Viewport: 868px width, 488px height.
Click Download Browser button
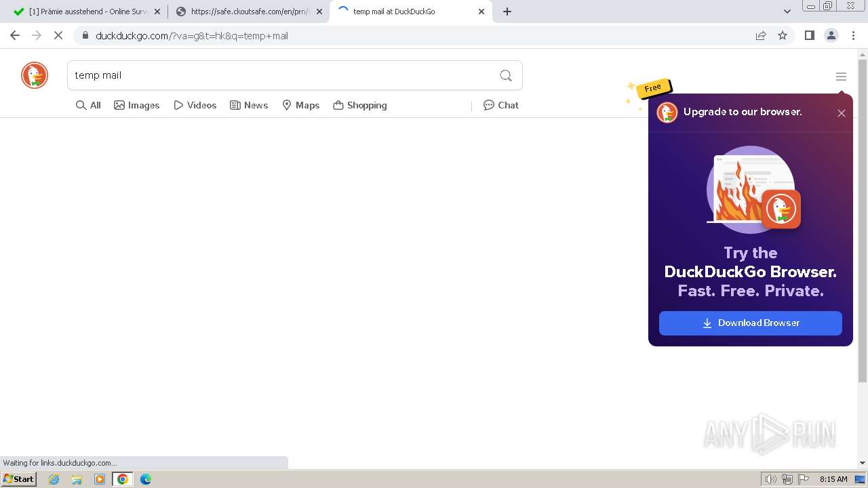click(751, 323)
